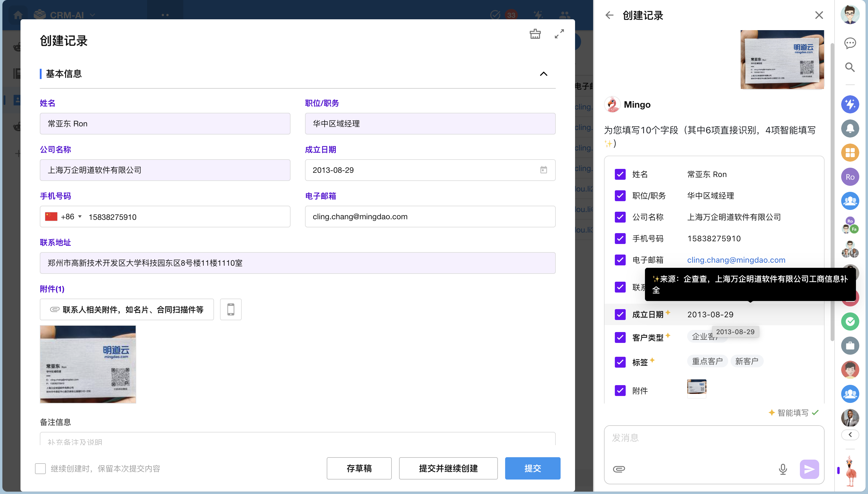868x494 pixels.
Task: Click the paperclip attach icon in chat
Action: point(619,469)
